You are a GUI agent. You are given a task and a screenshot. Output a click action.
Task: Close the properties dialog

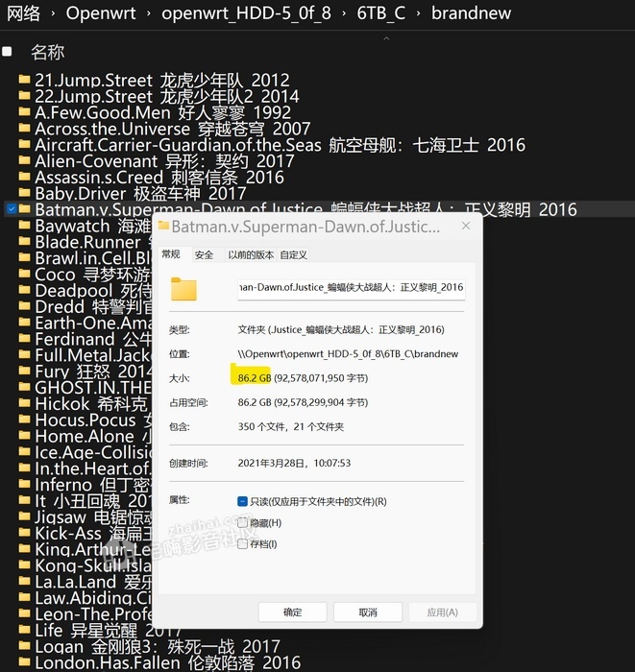point(466,226)
